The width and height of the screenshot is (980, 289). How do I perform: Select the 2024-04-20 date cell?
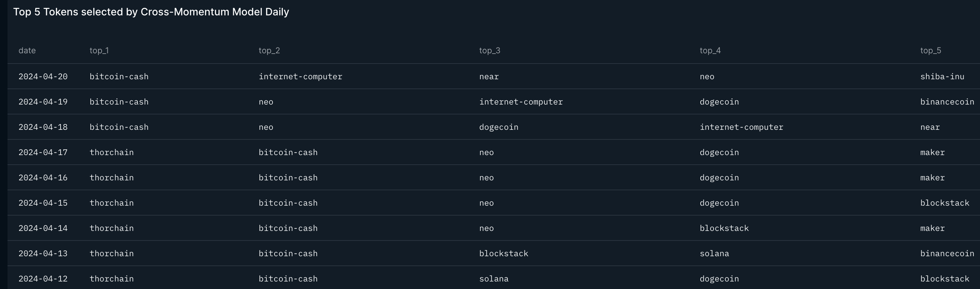point(43,77)
